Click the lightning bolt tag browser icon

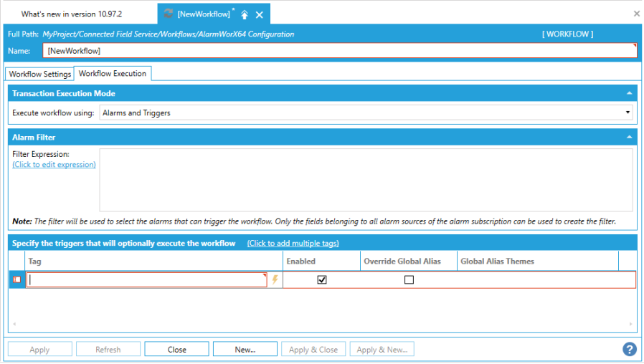274,280
